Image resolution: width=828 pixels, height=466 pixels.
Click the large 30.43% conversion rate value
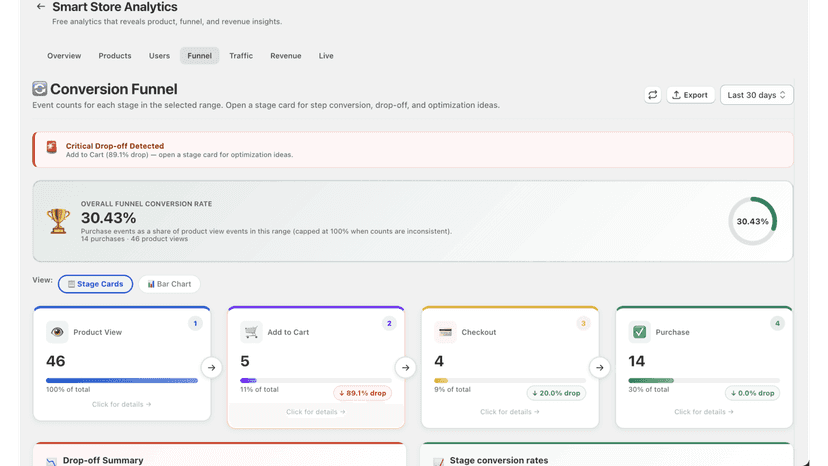tap(108, 218)
